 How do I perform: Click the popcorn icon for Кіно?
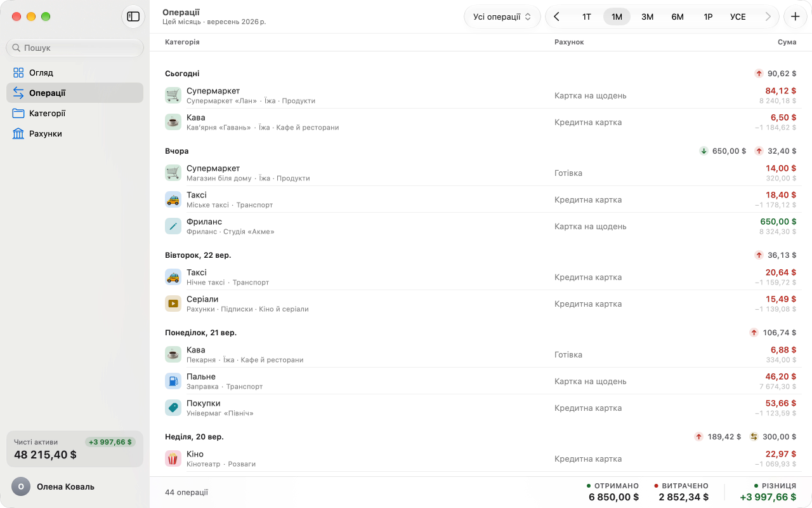tap(173, 458)
